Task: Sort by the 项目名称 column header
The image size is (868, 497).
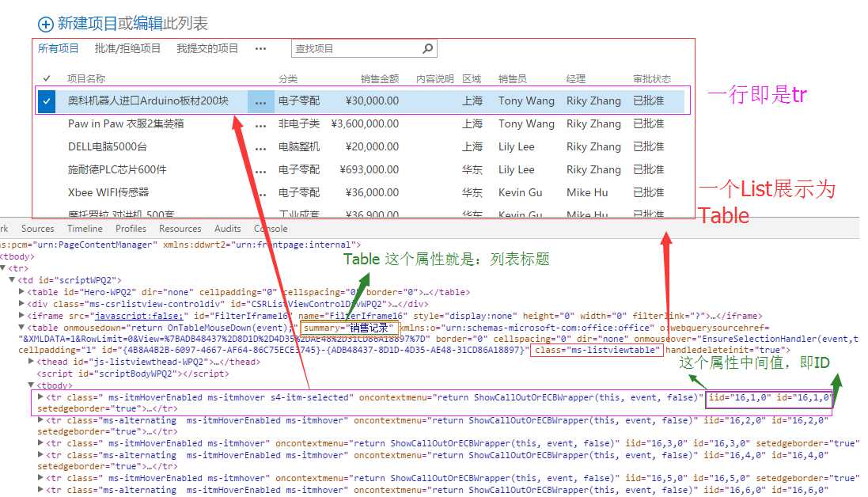Action: point(85,79)
